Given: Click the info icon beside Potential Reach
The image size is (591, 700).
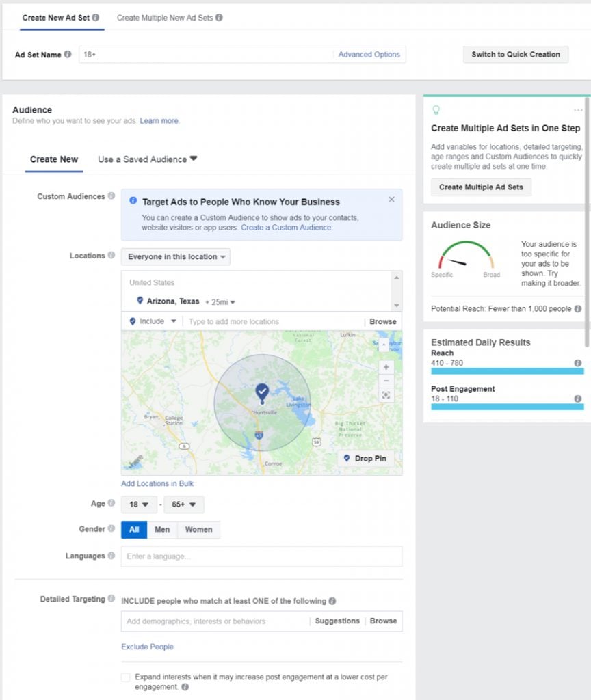Looking at the screenshot, I should [578, 309].
